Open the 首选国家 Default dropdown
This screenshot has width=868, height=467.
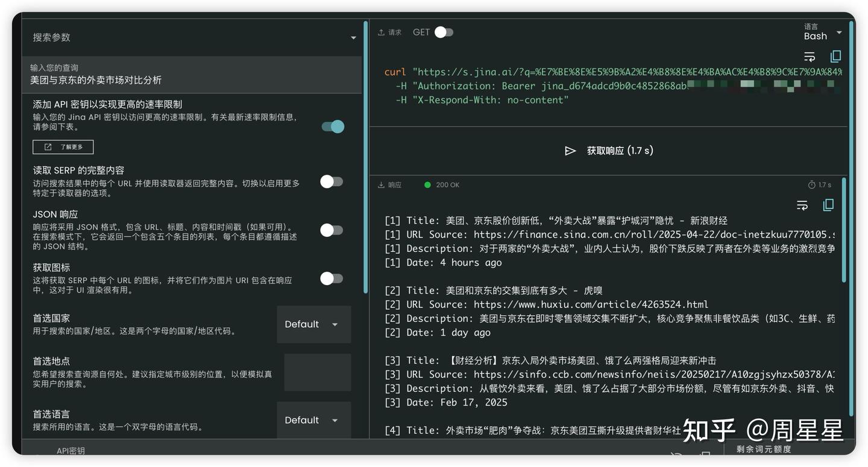click(x=313, y=324)
